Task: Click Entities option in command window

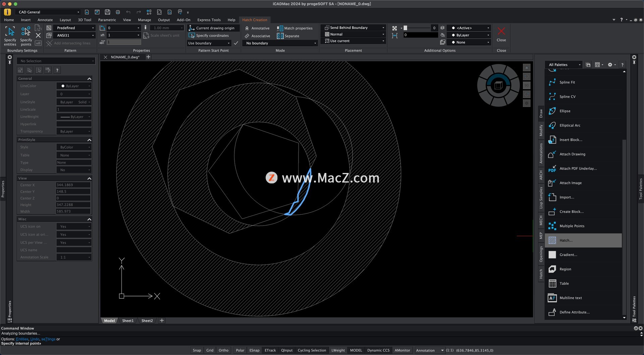Action: (22, 339)
